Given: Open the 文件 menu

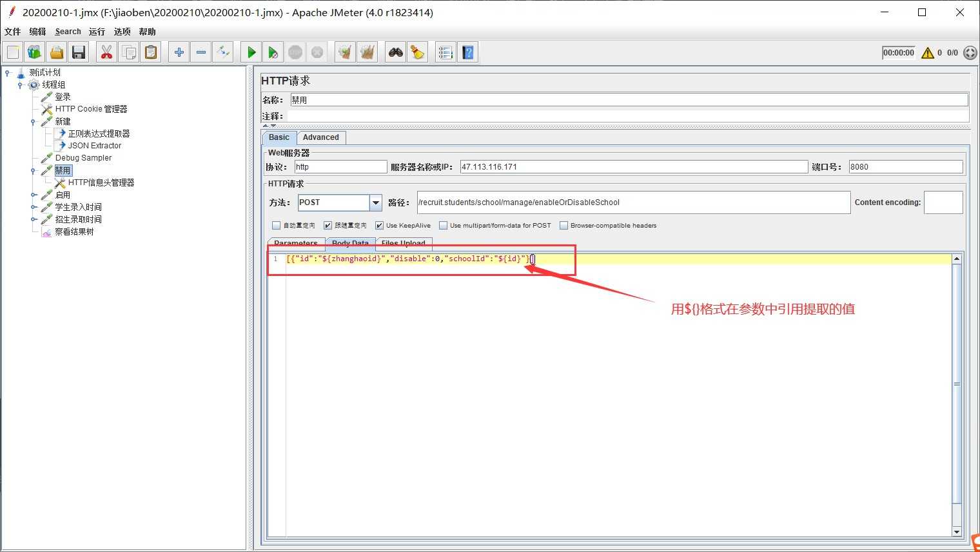Looking at the screenshot, I should [12, 32].
